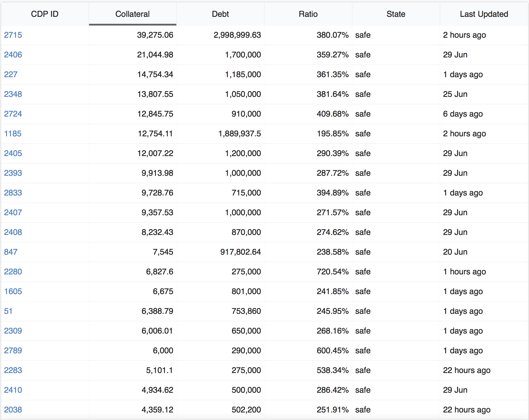
Task: Open CDP 847 link
Action: click(11, 252)
